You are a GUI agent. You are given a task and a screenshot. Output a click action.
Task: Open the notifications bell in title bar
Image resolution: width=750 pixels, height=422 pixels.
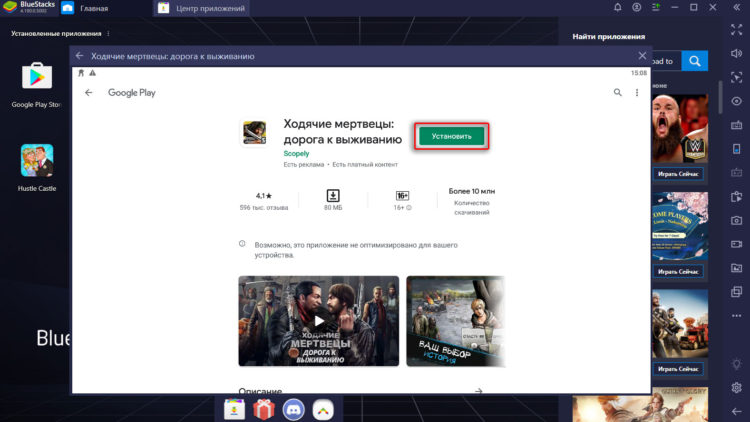[x=618, y=7]
